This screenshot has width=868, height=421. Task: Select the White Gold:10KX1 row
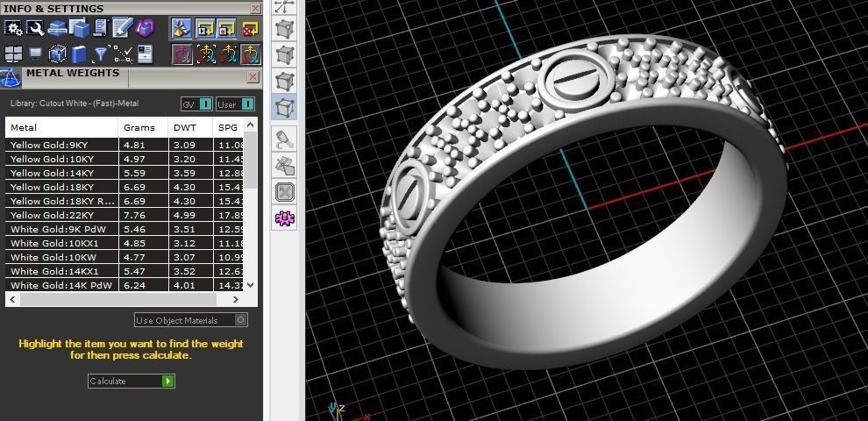(x=125, y=243)
